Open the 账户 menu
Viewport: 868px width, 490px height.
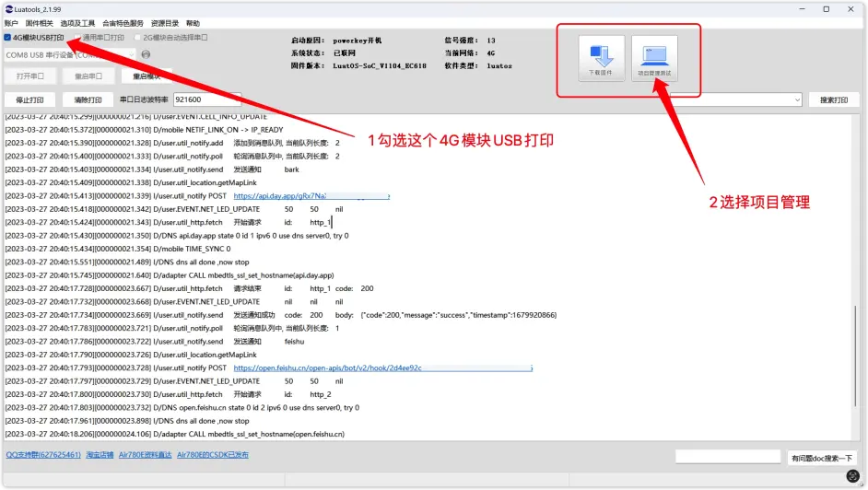click(11, 23)
